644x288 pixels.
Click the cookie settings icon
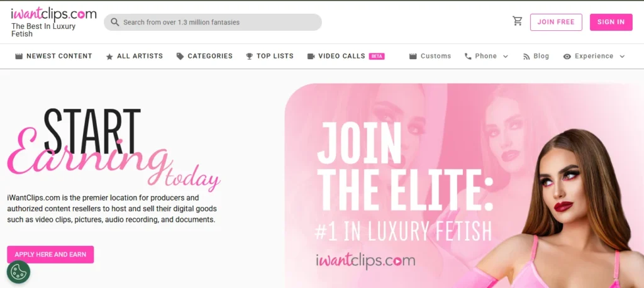(x=18, y=272)
